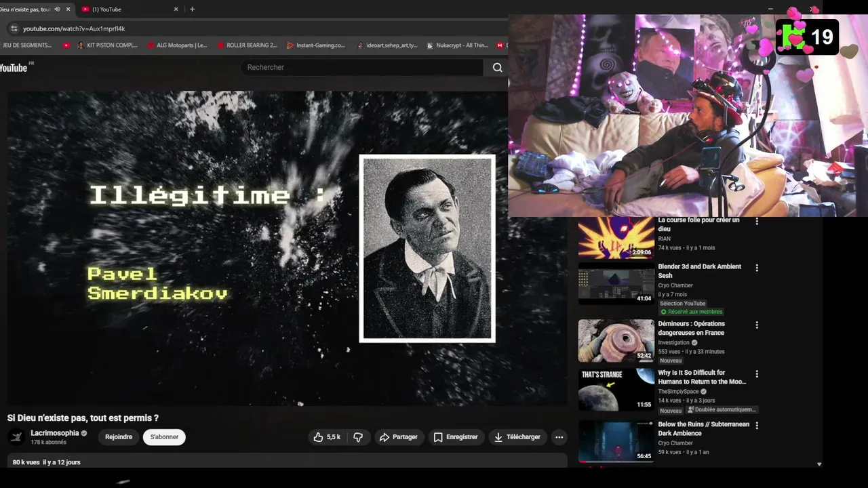Click the Télécharger download button
868x488 pixels.
[x=517, y=437]
